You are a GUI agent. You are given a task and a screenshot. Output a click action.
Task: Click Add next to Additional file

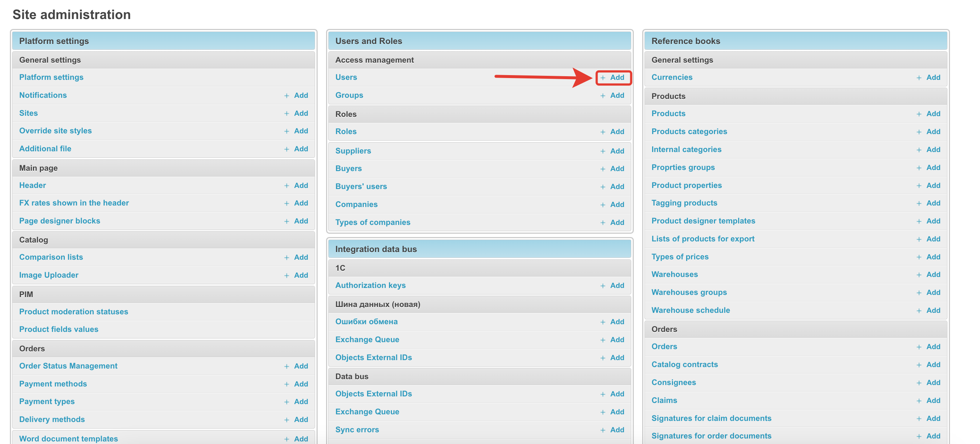click(301, 149)
